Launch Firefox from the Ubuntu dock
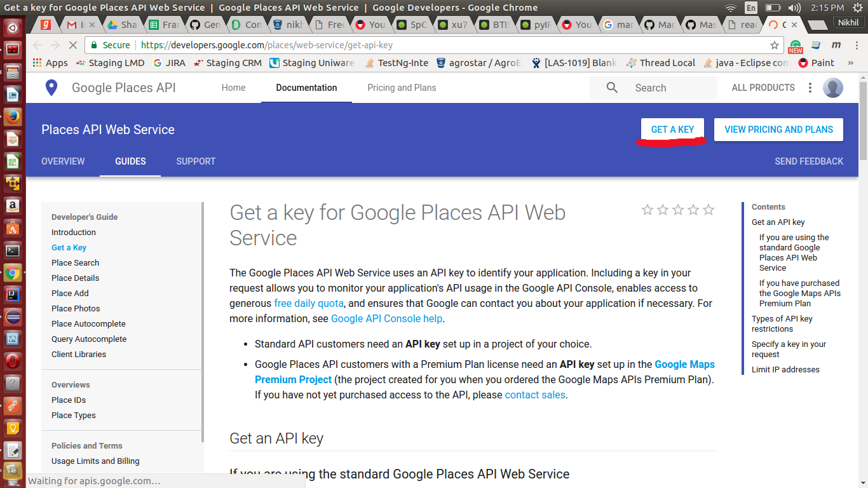Viewport: 868px width, 488px height. point(13,116)
